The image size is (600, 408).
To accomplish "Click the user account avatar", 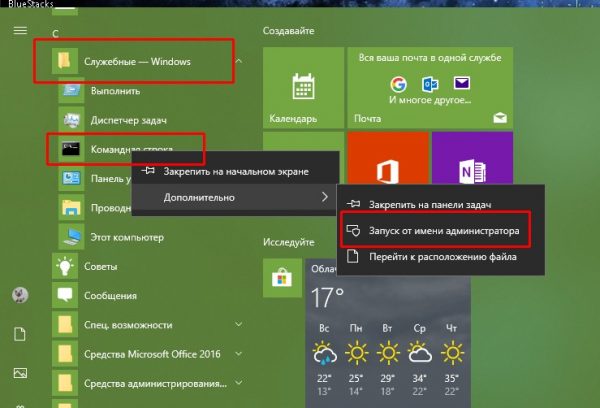I will (20, 295).
